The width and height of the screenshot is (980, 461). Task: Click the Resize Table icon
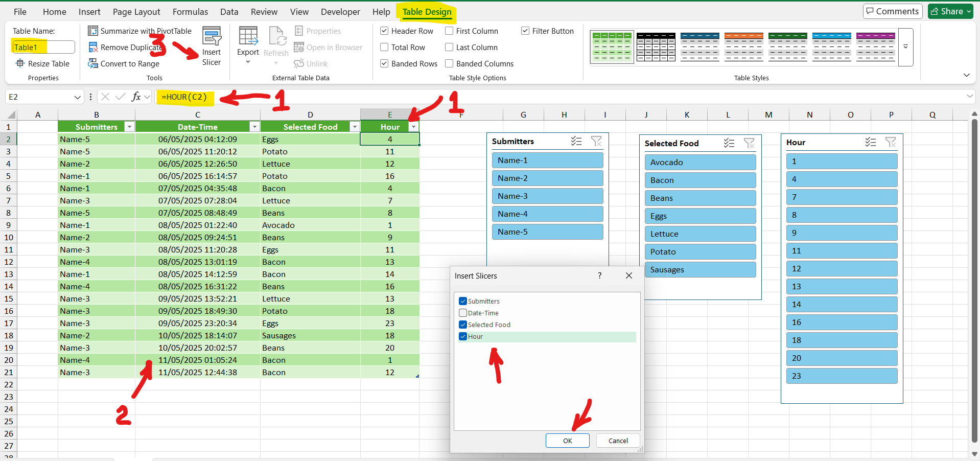point(20,63)
